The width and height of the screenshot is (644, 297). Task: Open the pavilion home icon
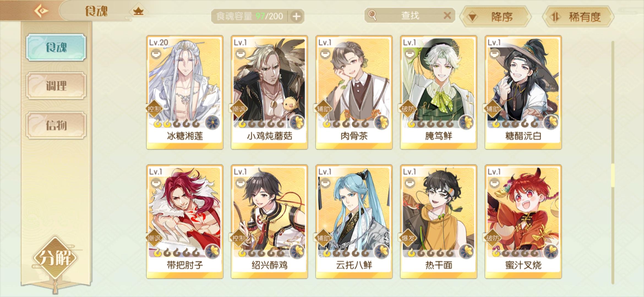point(138,11)
